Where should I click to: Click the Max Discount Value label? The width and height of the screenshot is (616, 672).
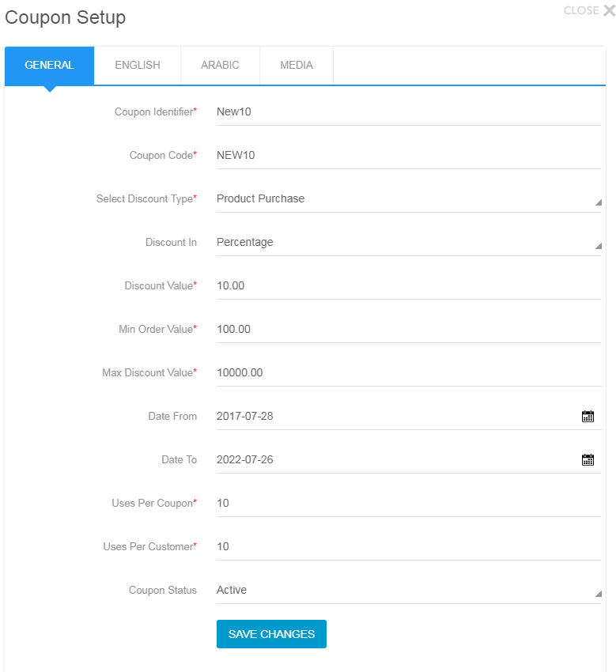(149, 373)
